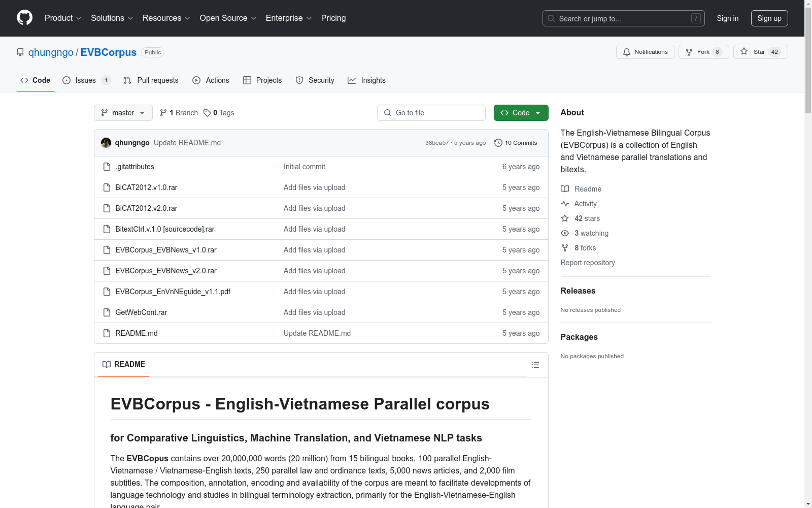Viewport: 812px width, 508px height.
Task: Open the Packages heading link
Action: pyautogui.click(x=579, y=337)
